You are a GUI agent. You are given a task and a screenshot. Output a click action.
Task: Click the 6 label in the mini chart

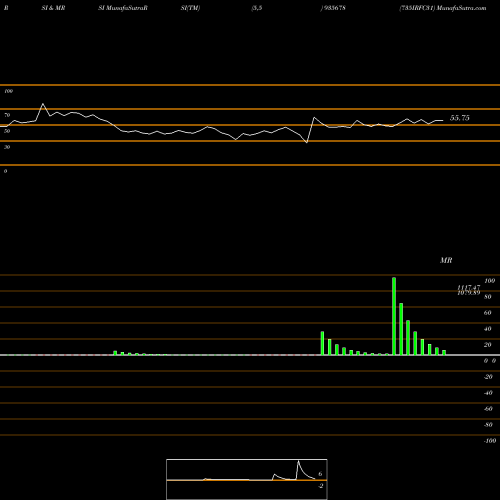(320, 474)
